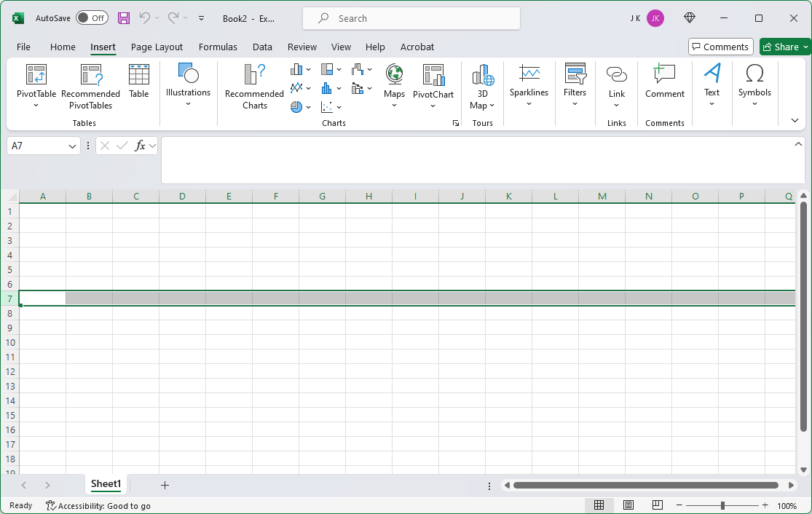Image resolution: width=812 pixels, height=514 pixels.
Task: Switch to the Page Layout tab
Action: tap(157, 47)
